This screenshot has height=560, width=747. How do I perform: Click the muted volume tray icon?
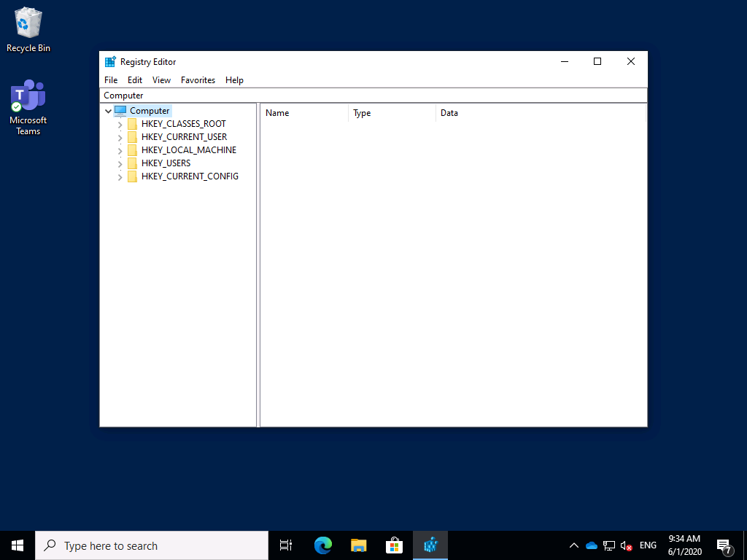(x=626, y=545)
